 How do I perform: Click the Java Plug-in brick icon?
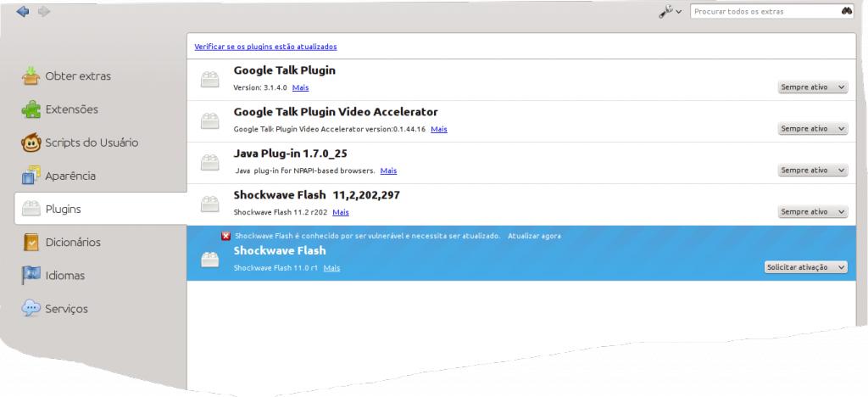coord(210,163)
